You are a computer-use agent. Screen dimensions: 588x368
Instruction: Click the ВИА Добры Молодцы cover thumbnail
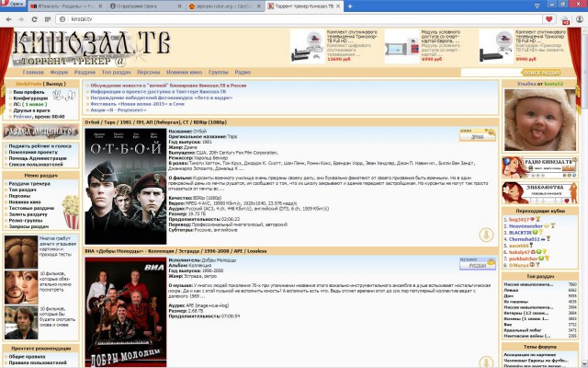(x=126, y=312)
